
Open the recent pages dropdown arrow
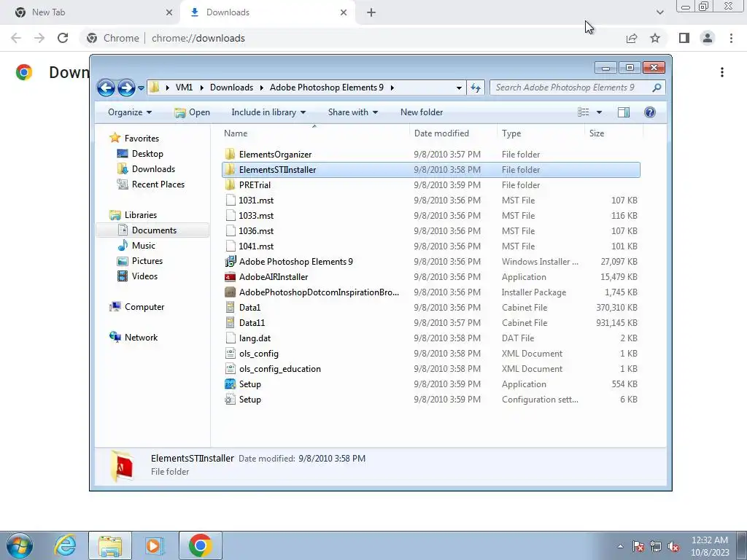point(141,88)
